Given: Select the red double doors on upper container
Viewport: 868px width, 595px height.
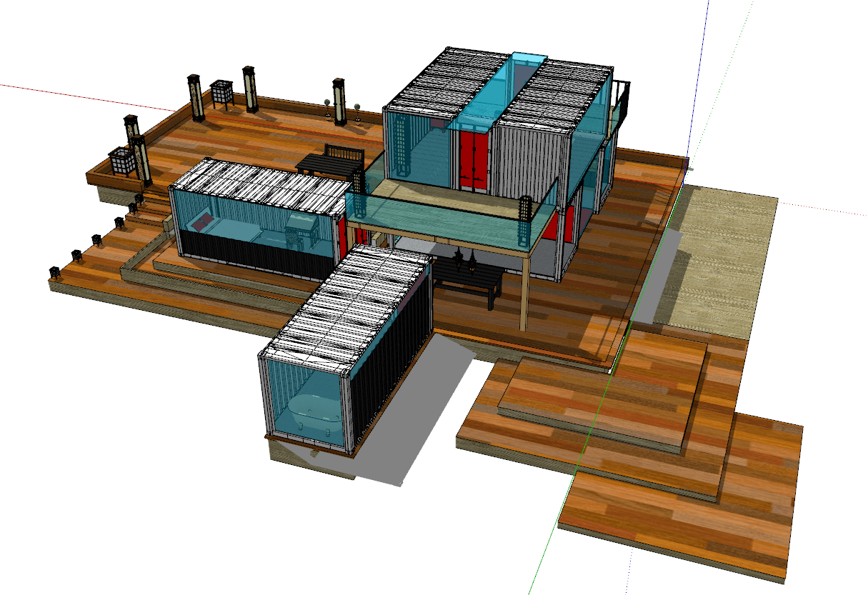Looking at the screenshot, I should pyautogui.click(x=473, y=161).
